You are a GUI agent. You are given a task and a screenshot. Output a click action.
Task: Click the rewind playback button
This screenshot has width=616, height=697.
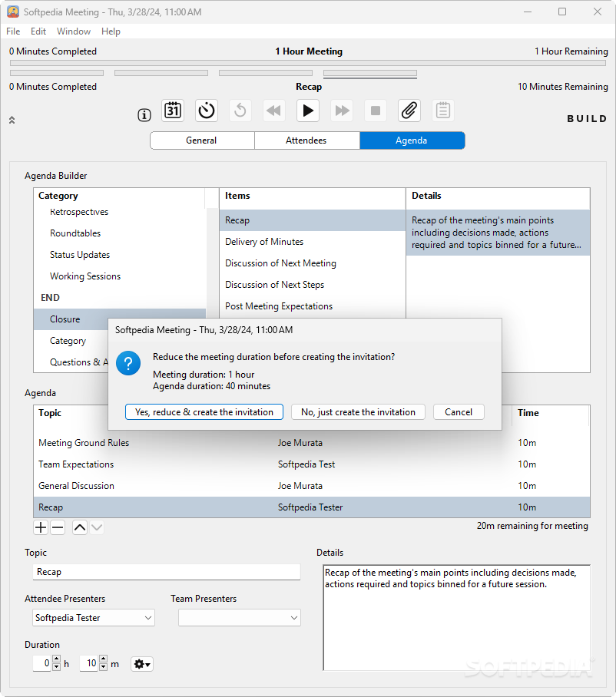point(274,111)
